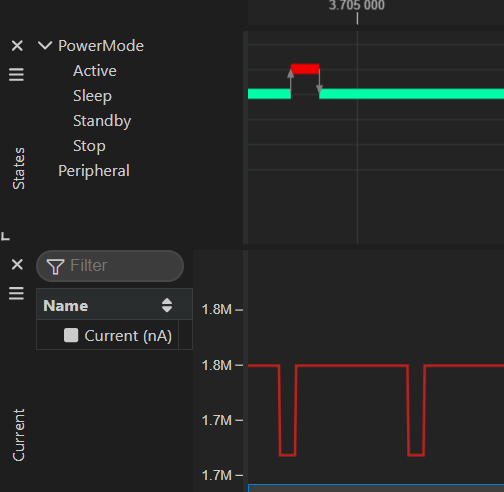Viewport: 504px width, 492px height.
Task: Click the green Sleep state bar
Action: click(411, 94)
